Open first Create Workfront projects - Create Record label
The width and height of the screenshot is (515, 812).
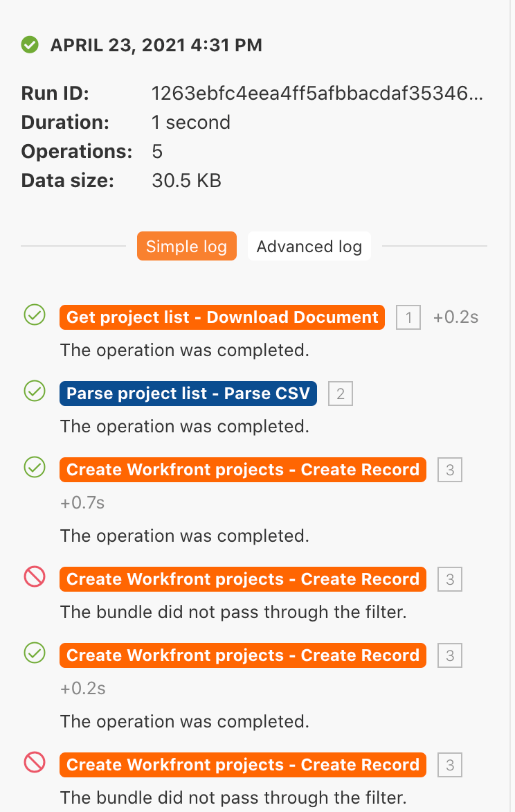(243, 470)
